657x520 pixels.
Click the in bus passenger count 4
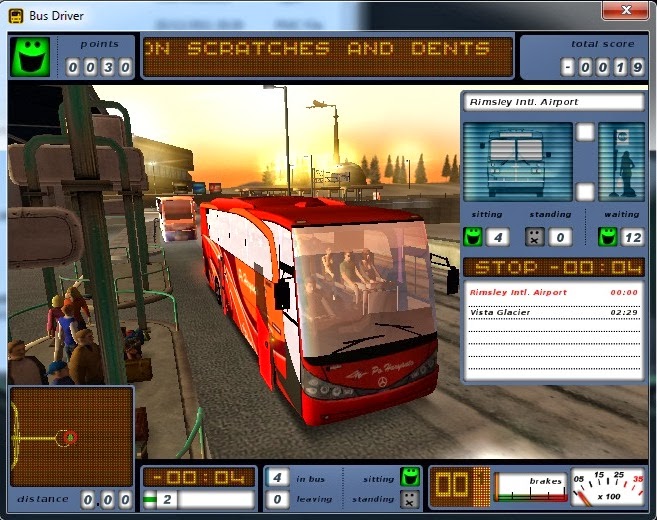pyautogui.click(x=277, y=477)
